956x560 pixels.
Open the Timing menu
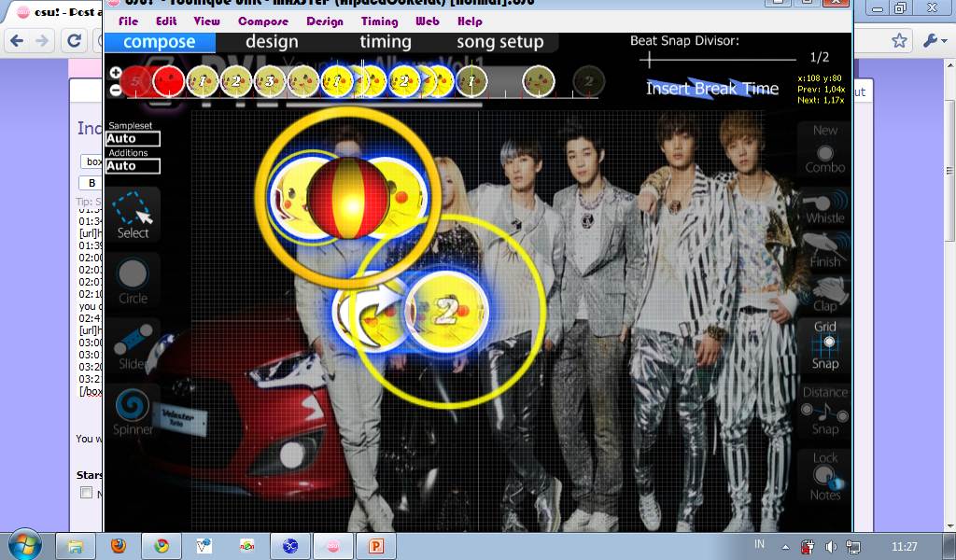pos(379,21)
